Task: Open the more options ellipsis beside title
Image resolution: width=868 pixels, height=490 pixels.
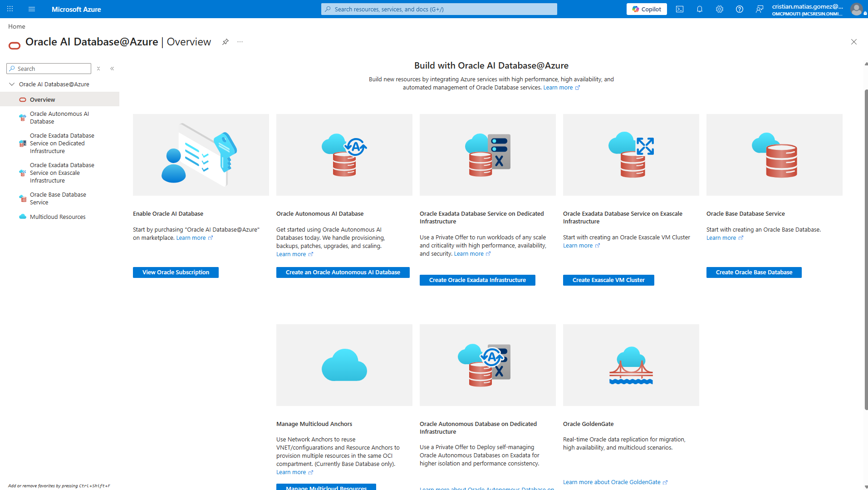Action: 240,42
